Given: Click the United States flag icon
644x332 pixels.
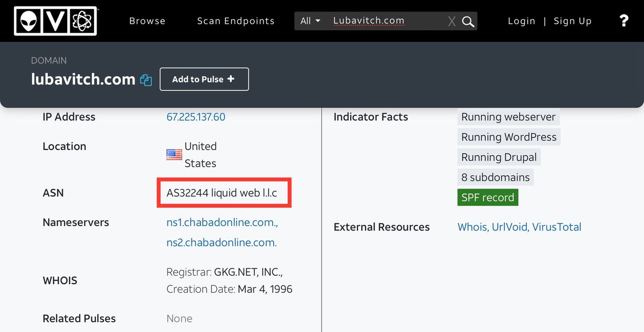Looking at the screenshot, I should pyautogui.click(x=174, y=155).
